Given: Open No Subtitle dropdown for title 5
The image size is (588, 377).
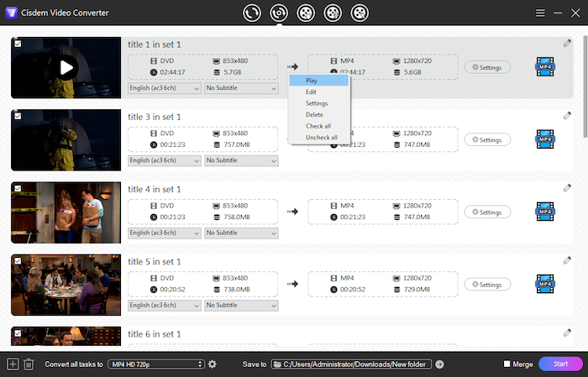Looking at the screenshot, I should coord(240,305).
